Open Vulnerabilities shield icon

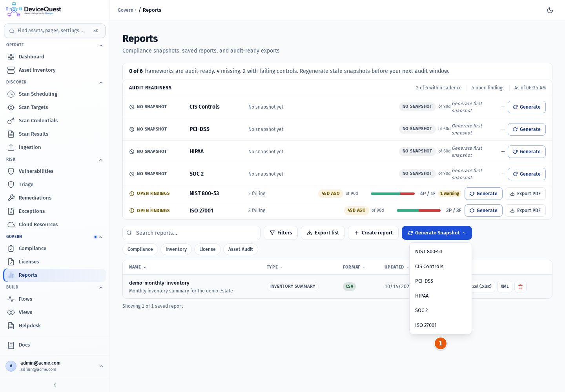11,171
